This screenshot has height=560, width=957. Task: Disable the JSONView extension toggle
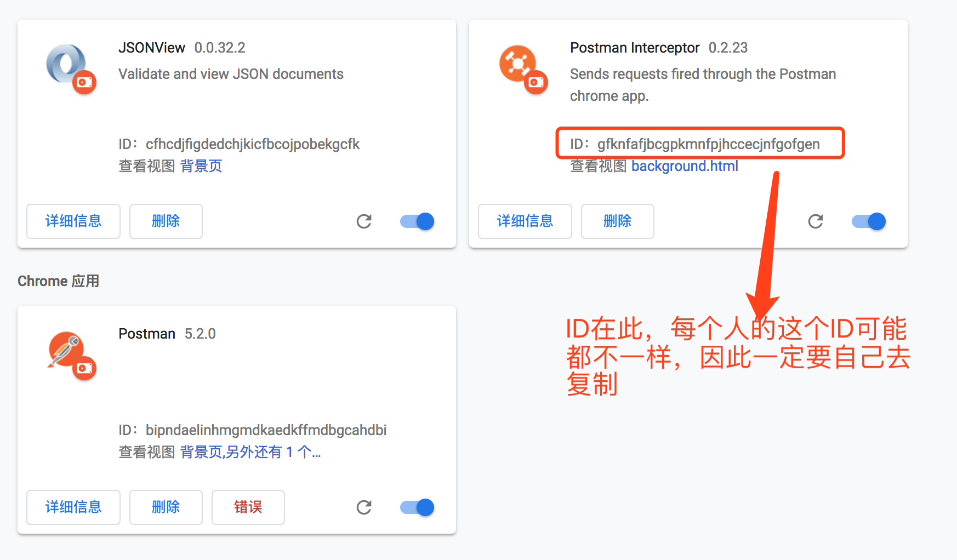pyautogui.click(x=417, y=221)
